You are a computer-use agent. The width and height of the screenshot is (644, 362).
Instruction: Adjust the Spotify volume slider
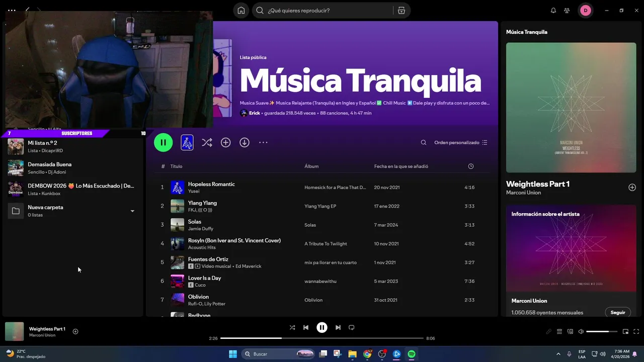(602, 331)
